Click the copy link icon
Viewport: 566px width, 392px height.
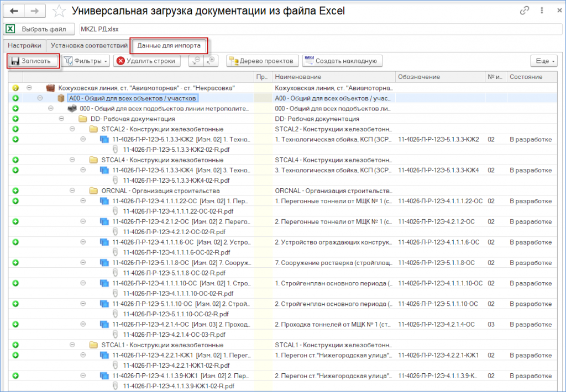pyautogui.click(x=525, y=11)
